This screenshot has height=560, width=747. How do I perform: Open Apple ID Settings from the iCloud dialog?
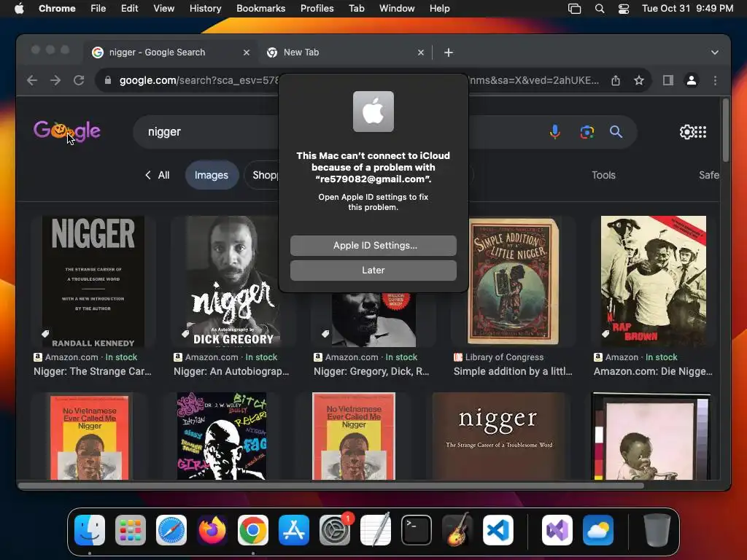(x=373, y=245)
